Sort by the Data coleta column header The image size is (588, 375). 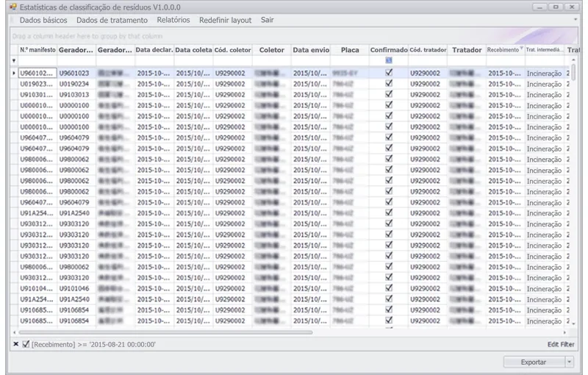pos(193,50)
